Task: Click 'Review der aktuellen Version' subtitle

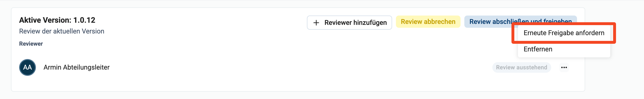Action: [61, 31]
